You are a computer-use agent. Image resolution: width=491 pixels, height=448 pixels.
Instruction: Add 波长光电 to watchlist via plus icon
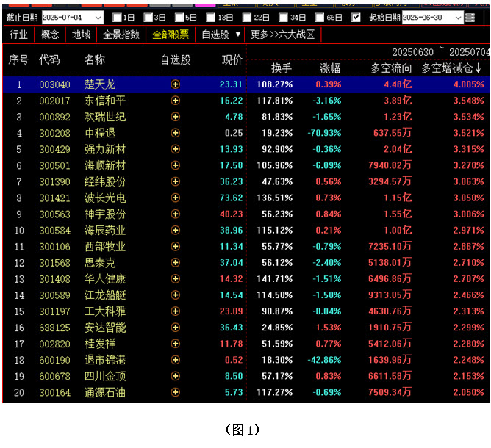pos(176,198)
